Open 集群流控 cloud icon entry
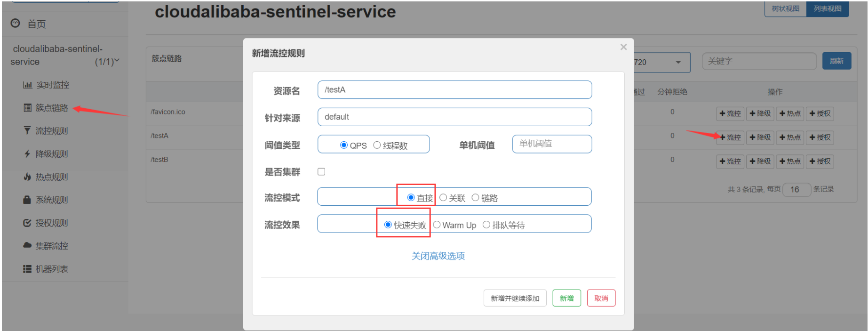The image size is (868, 331). click(x=27, y=245)
